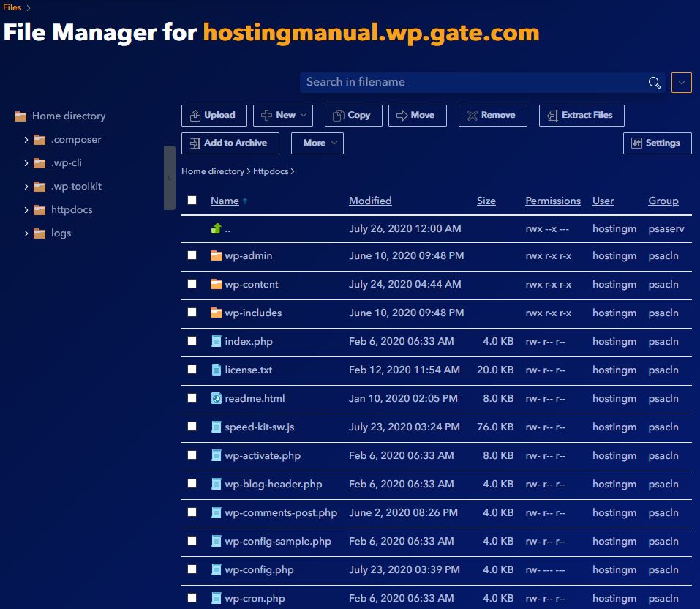
Task: Expand the httpdocs folder in the sidebar
Action: 27,209
